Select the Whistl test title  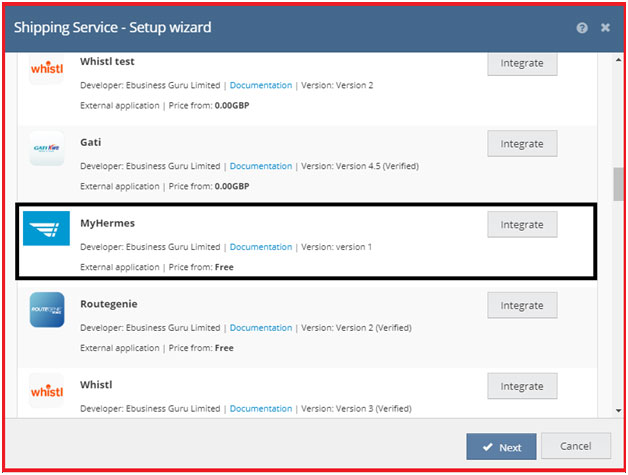point(107,62)
